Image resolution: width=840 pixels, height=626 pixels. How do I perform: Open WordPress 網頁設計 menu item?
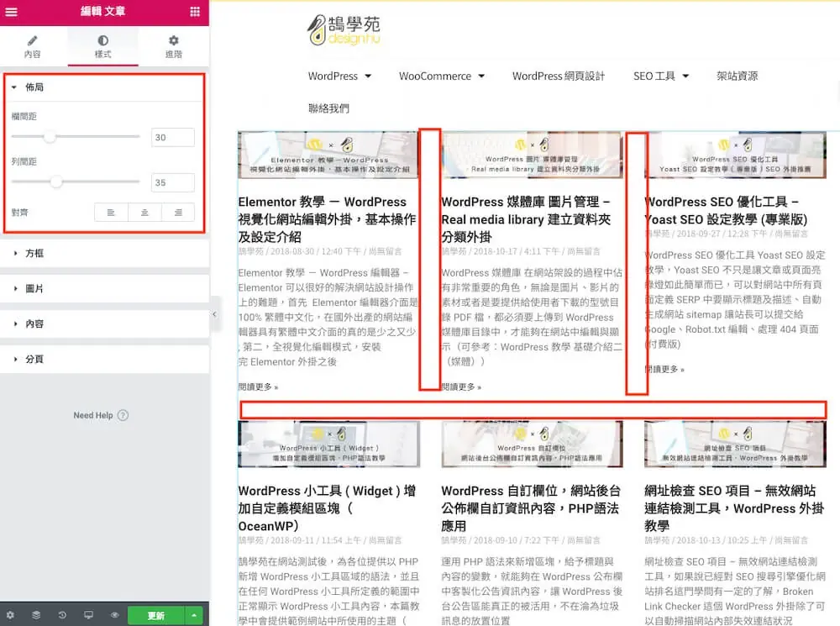click(x=559, y=76)
